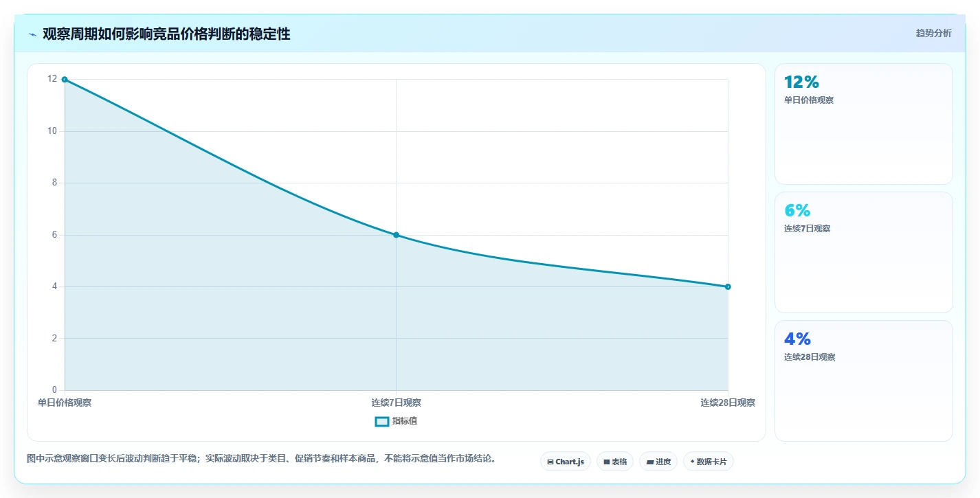
Task: Click the 表格 tag chip
Action: coord(615,462)
